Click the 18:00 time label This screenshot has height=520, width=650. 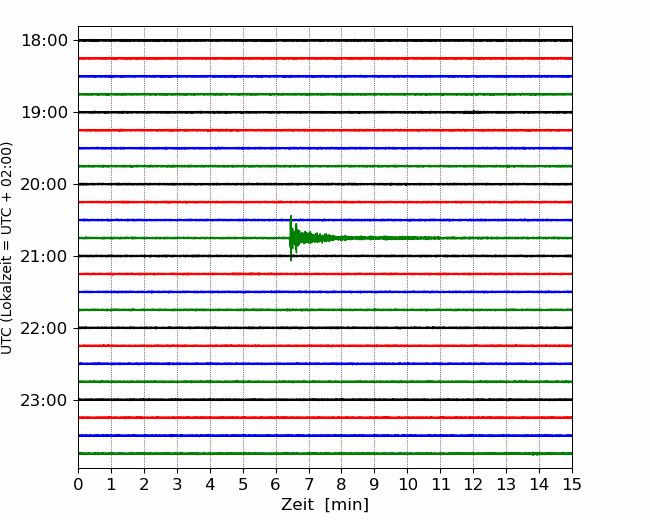[x=44, y=41]
